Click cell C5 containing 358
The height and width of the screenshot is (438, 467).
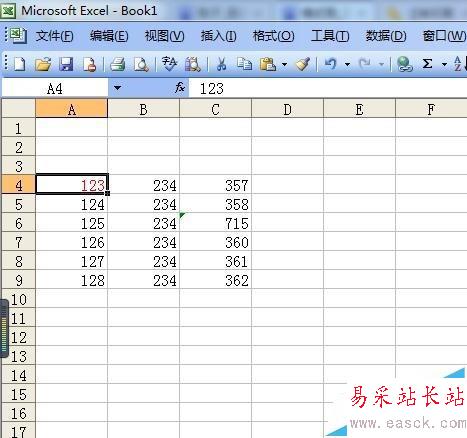click(x=216, y=204)
